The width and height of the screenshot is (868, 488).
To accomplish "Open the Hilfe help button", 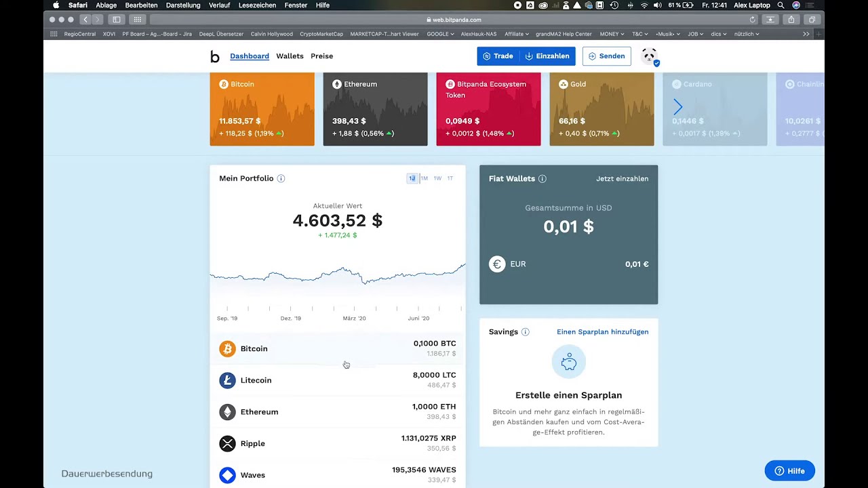I will point(789,471).
